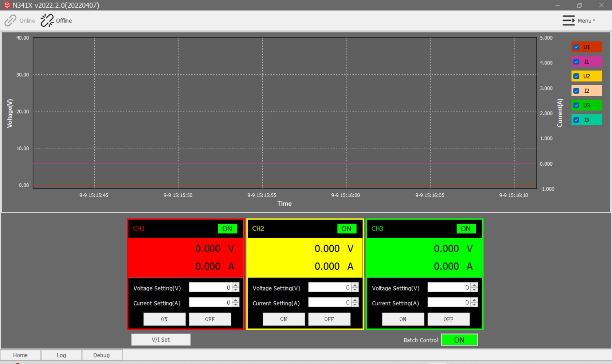Click the Batch Control label

(x=421, y=340)
